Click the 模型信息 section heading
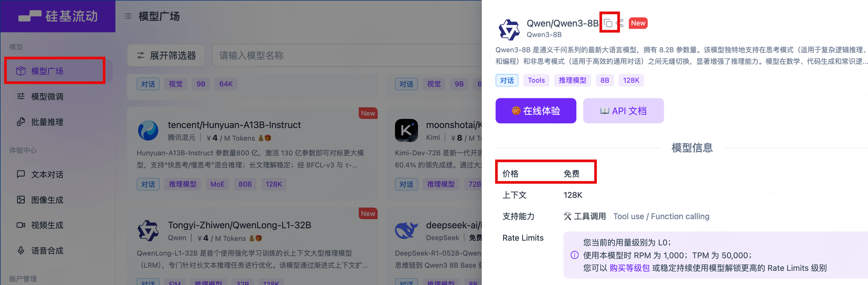 pyautogui.click(x=692, y=148)
